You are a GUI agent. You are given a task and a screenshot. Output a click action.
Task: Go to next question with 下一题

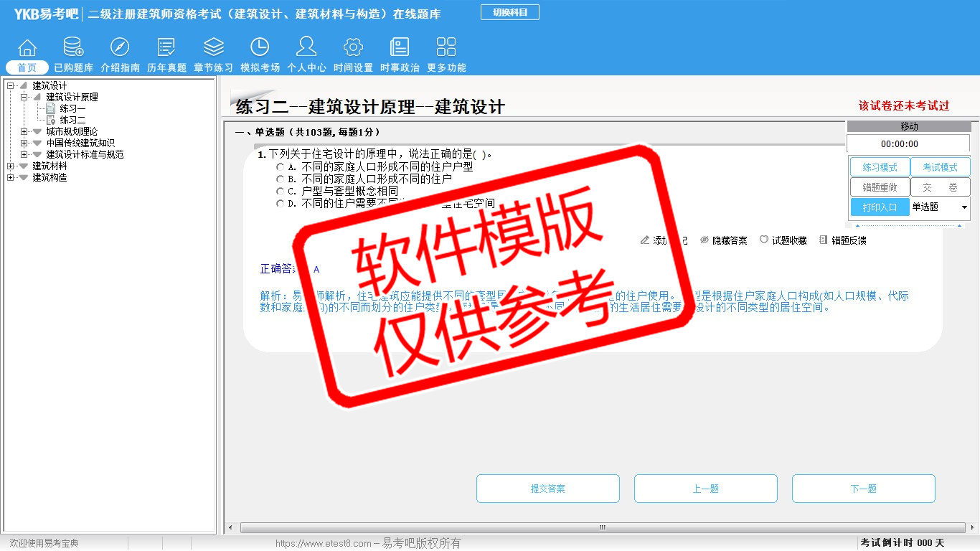[x=864, y=489]
